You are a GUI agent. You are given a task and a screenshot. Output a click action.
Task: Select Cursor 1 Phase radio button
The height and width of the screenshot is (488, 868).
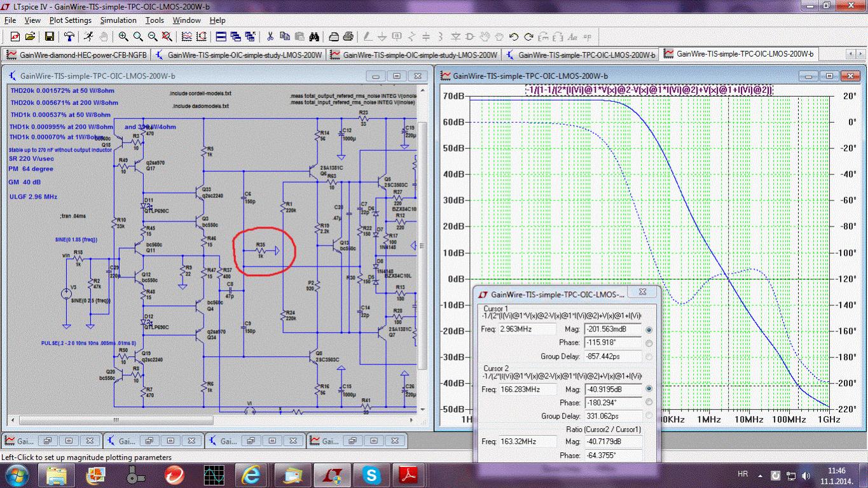(x=649, y=343)
